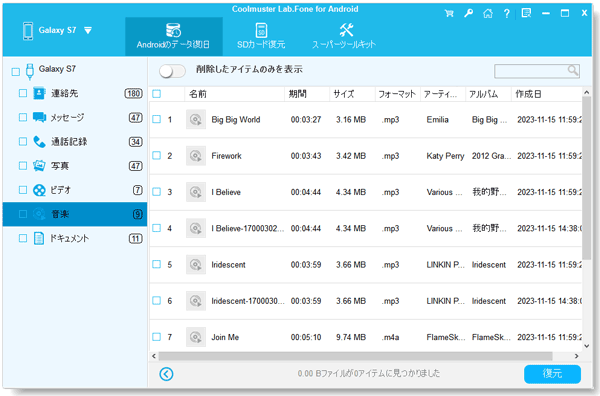Click the ビデオ film reel icon
The height and width of the screenshot is (396, 600).
39,190
